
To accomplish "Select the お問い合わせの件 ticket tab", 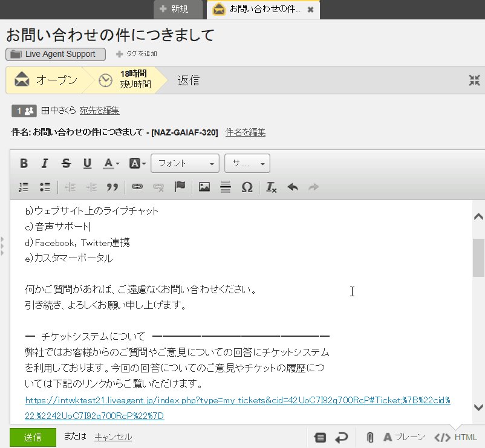I will (x=263, y=9).
